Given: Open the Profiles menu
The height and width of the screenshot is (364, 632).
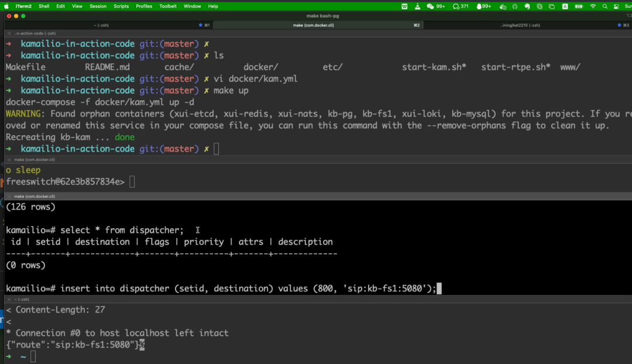Looking at the screenshot, I should pos(144,6).
